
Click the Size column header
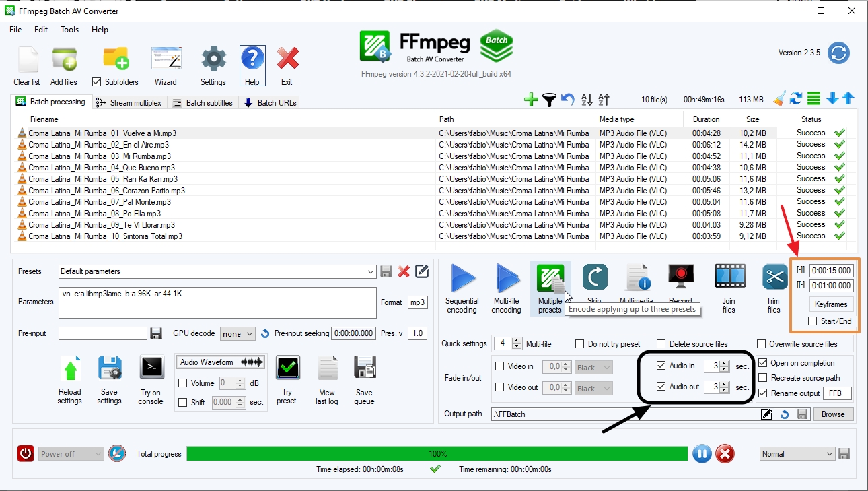(752, 119)
